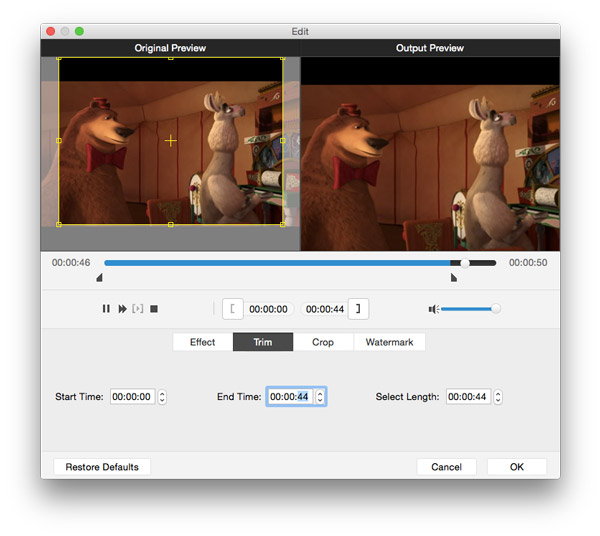The width and height of the screenshot is (600, 536).
Task: Switch to the Effect tab
Action: click(x=203, y=342)
